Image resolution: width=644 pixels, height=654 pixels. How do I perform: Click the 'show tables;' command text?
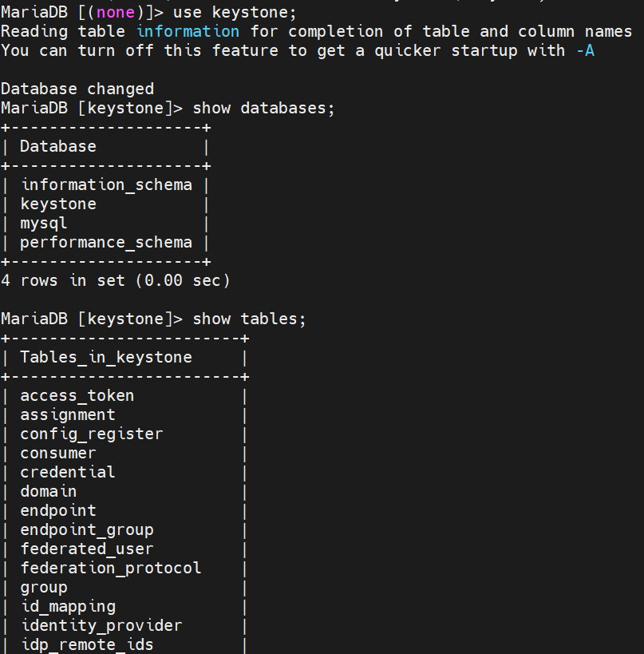tap(249, 319)
